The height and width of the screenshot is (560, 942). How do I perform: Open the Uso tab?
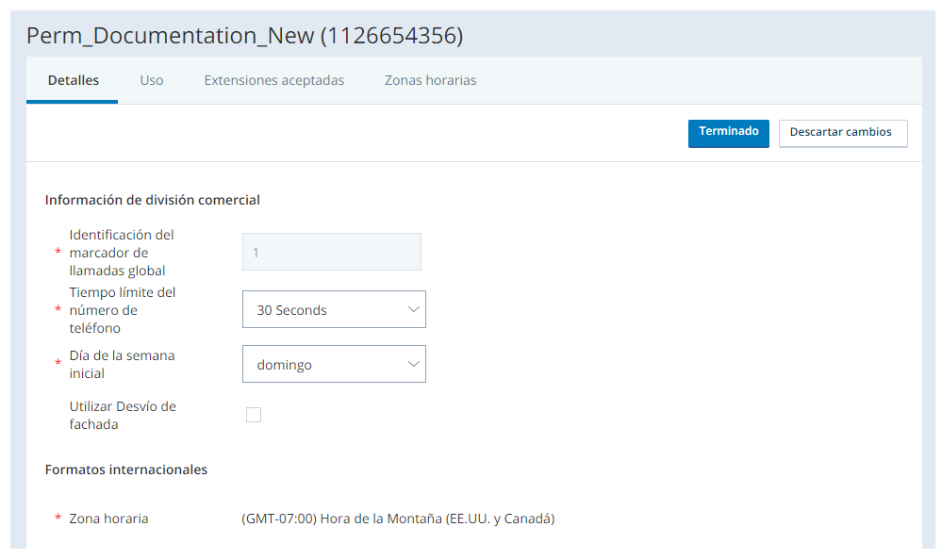coord(152,80)
